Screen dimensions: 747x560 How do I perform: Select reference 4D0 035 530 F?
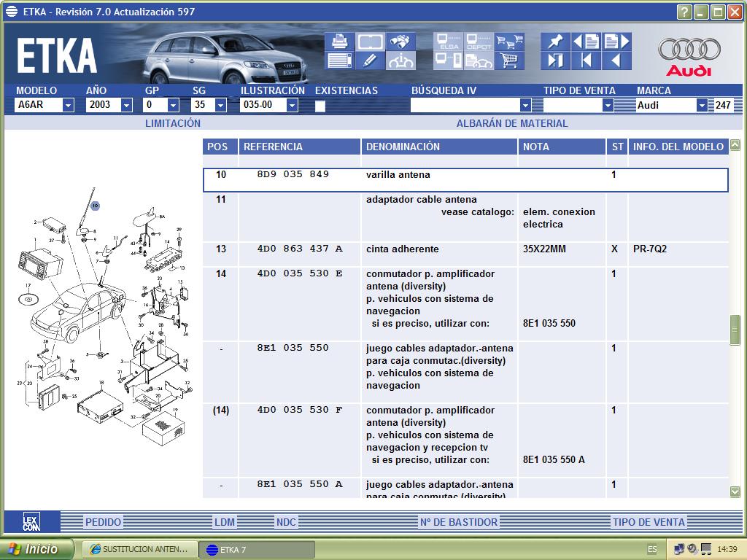point(300,410)
